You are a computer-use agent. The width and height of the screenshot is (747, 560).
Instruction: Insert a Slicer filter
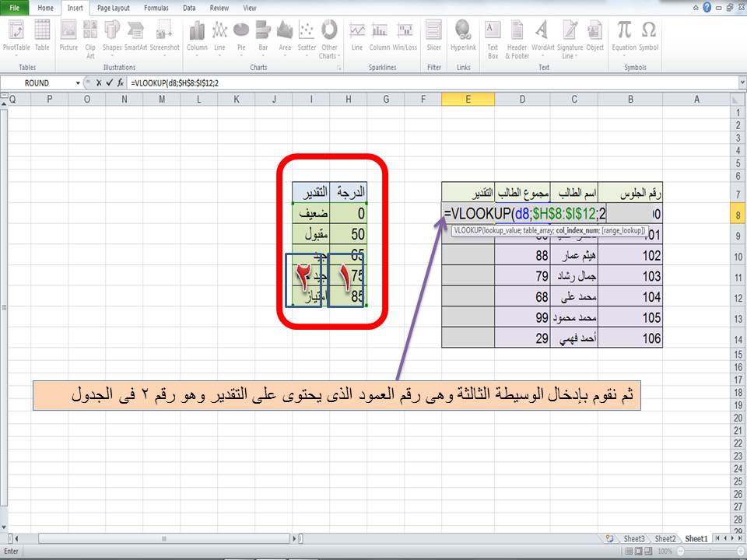point(434,36)
